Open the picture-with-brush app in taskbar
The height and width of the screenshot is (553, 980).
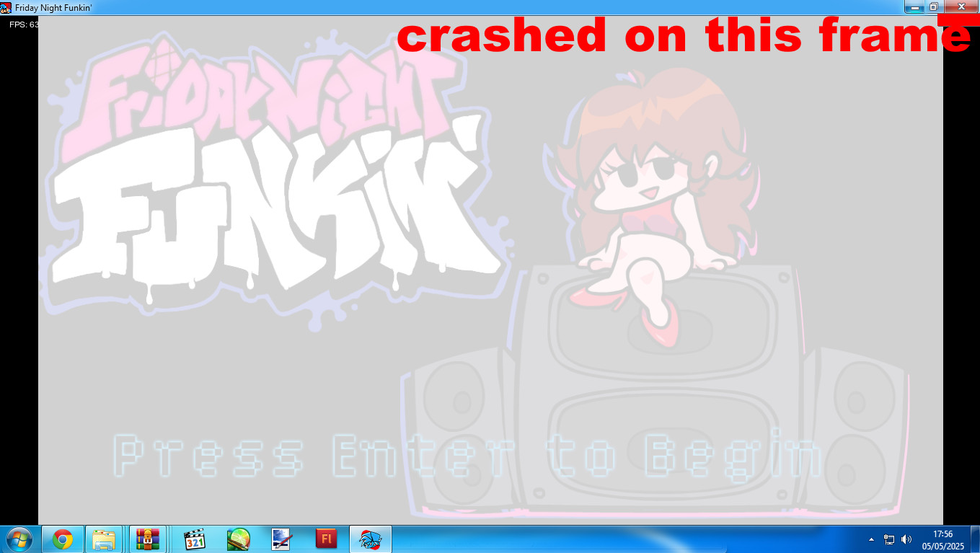(x=281, y=539)
